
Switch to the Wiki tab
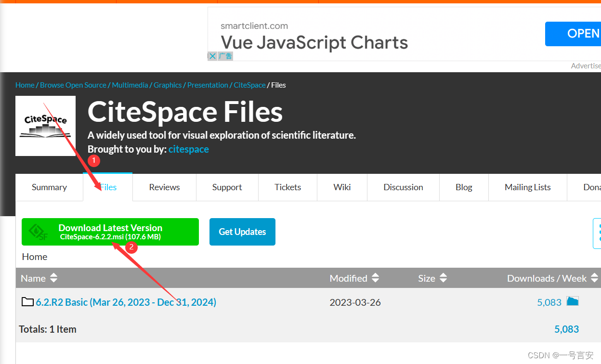tap(342, 187)
